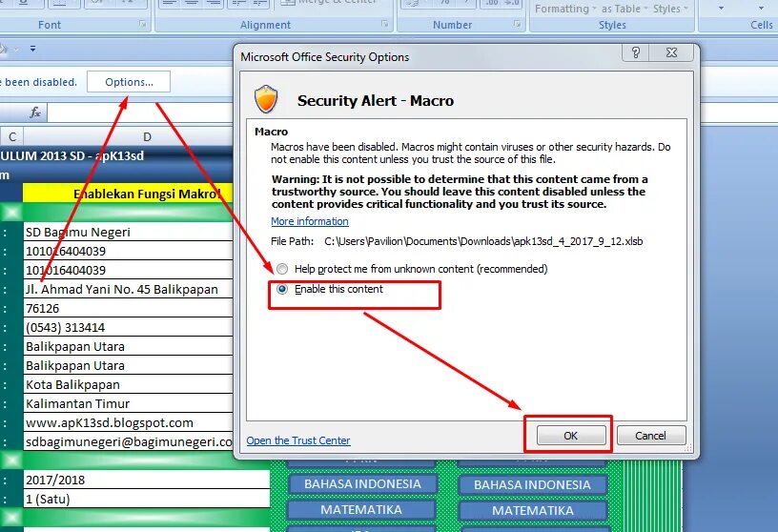This screenshot has width=778, height=532.
Task: Select the Enable this content radio button
Action: click(282, 289)
